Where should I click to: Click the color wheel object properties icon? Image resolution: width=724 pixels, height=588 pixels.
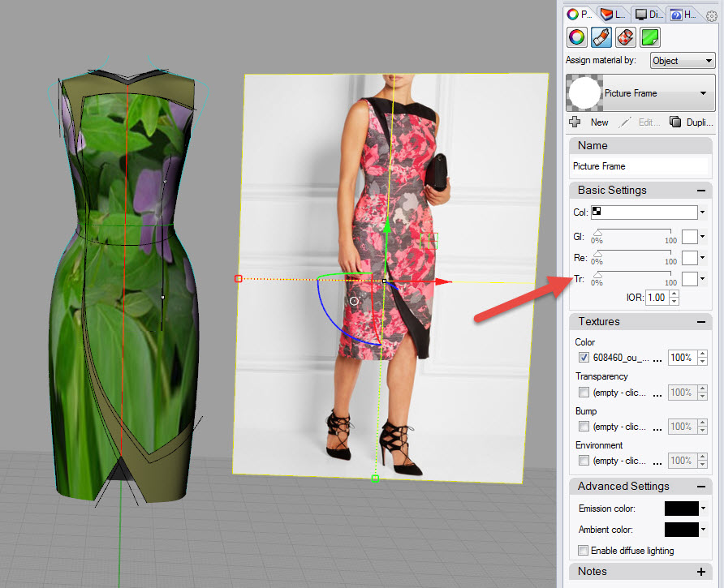click(576, 37)
